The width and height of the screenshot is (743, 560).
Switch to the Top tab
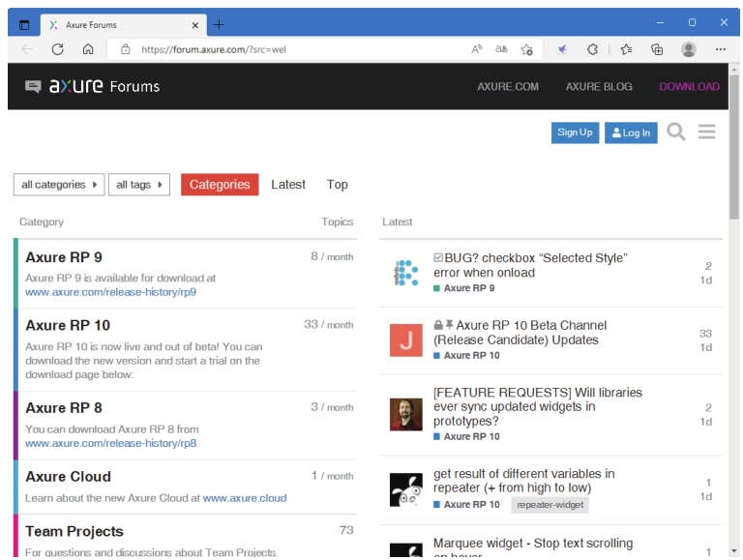(x=337, y=185)
